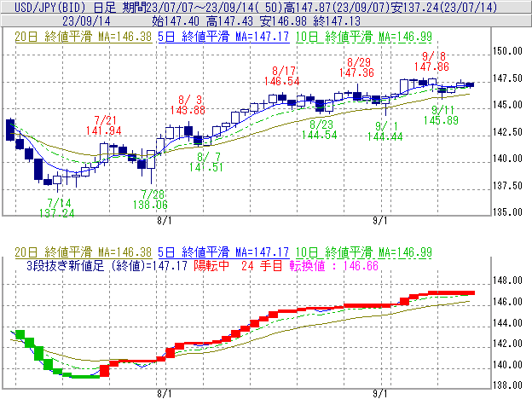Screen dimensions: 532x405
Task: Click the red 陽転中 status text
Action: coord(211,265)
